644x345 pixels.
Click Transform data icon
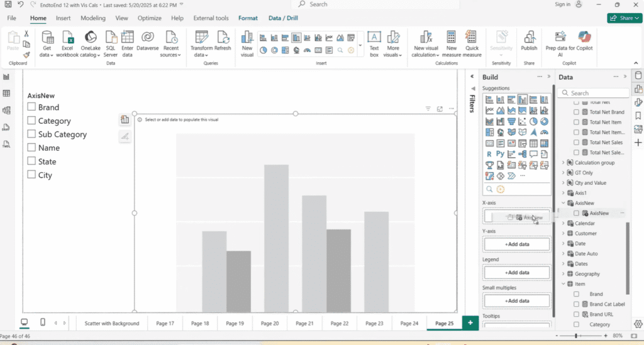pos(201,38)
